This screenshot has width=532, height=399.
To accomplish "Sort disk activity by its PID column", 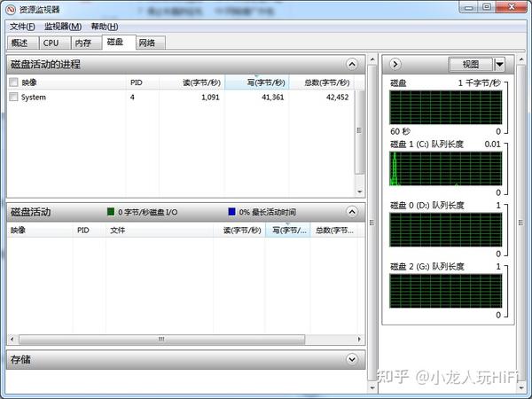I will point(90,230).
